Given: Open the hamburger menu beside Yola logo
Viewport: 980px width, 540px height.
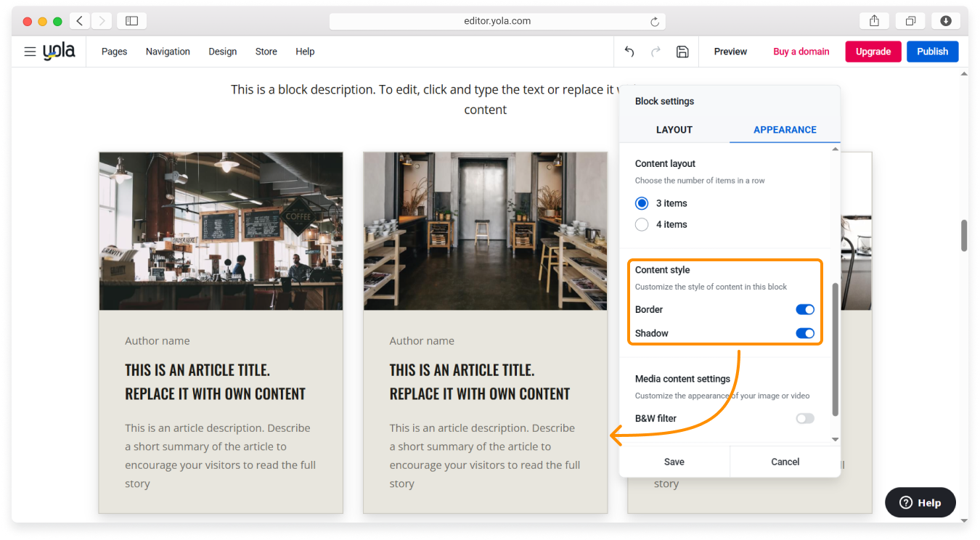Looking at the screenshot, I should pos(30,52).
